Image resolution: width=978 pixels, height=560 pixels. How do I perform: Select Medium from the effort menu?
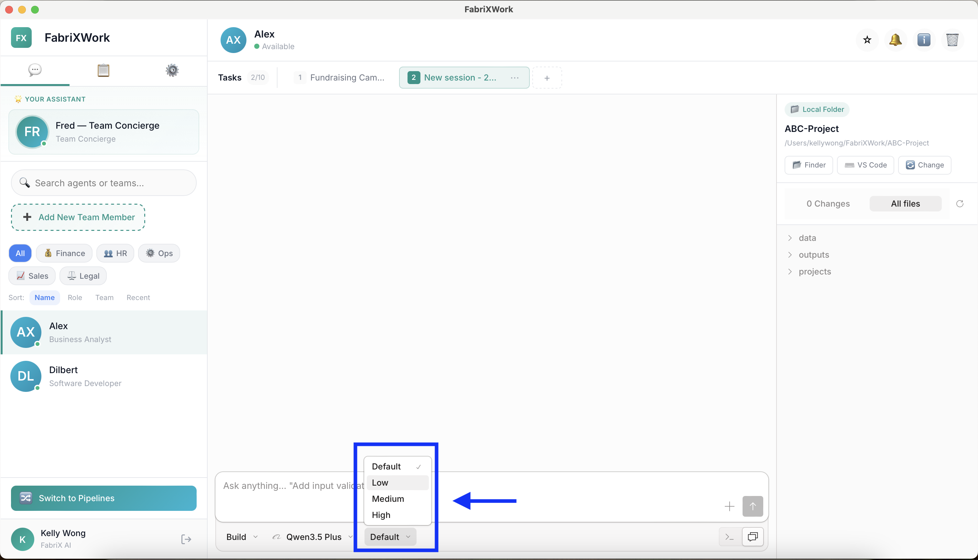click(388, 499)
